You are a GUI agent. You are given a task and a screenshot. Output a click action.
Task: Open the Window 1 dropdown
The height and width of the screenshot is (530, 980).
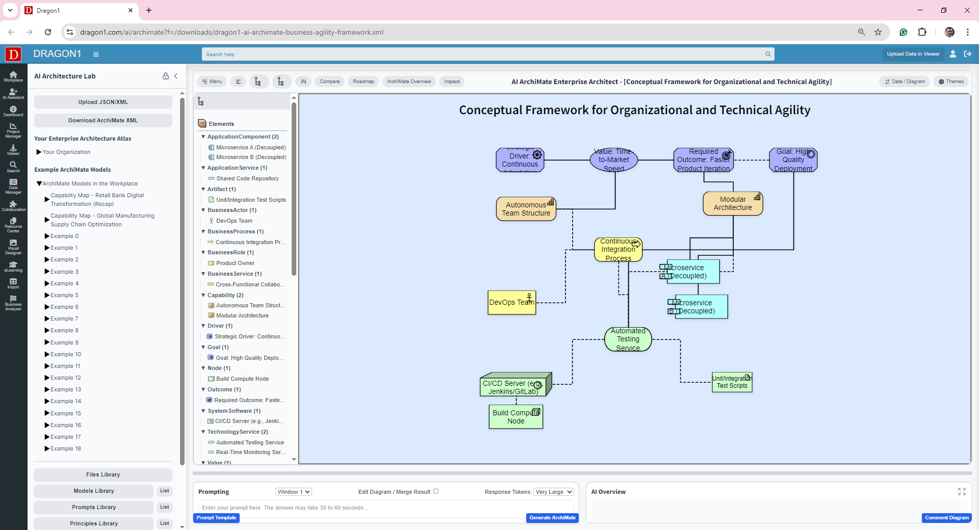(x=294, y=492)
